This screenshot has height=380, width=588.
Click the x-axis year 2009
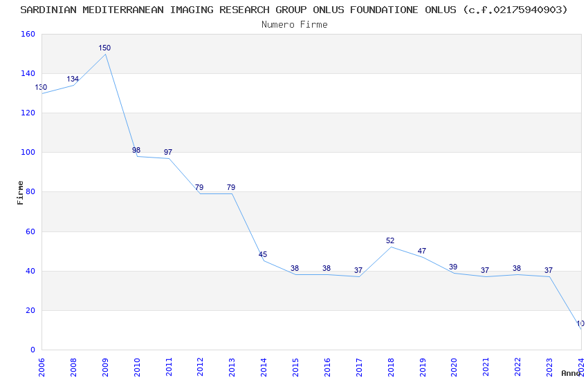tap(105, 367)
